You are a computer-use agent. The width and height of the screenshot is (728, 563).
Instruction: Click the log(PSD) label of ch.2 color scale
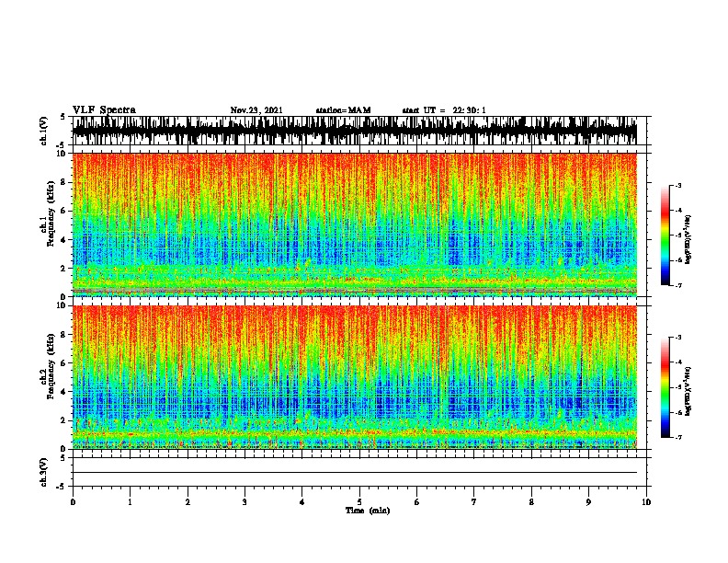[688, 391]
